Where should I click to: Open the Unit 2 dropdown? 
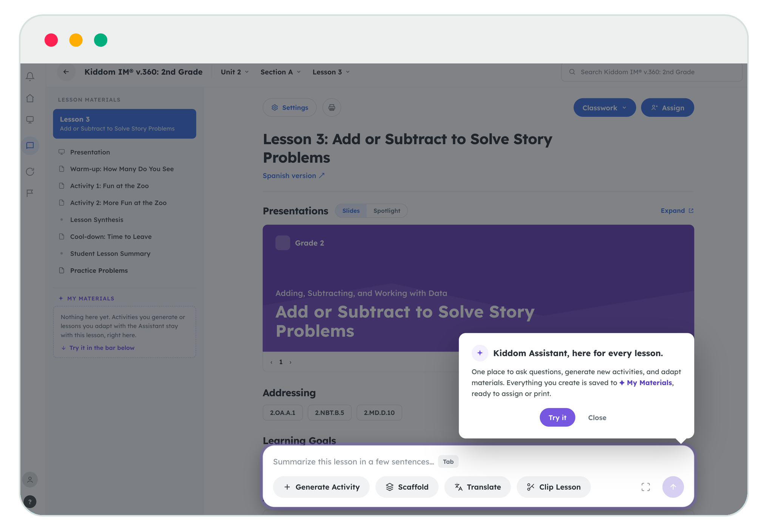pyautogui.click(x=235, y=72)
